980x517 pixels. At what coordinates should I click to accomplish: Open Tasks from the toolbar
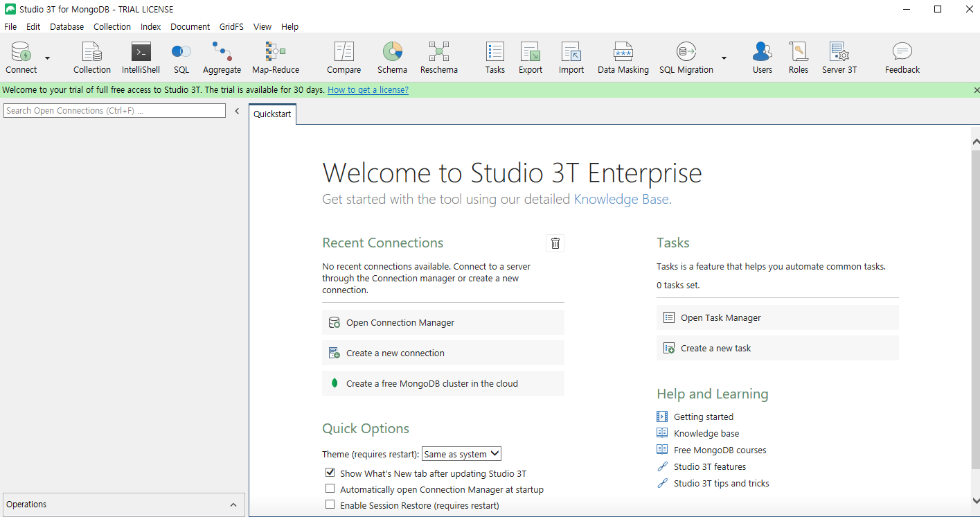click(495, 58)
